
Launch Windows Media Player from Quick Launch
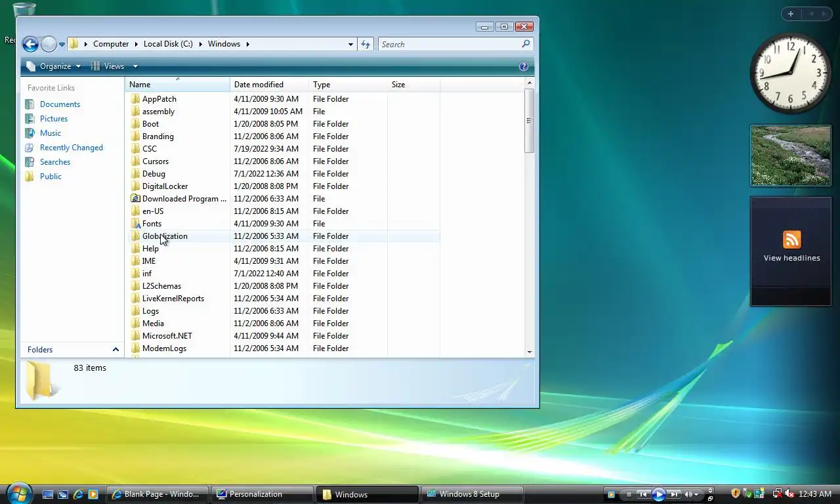pyautogui.click(x=93, y=494)
